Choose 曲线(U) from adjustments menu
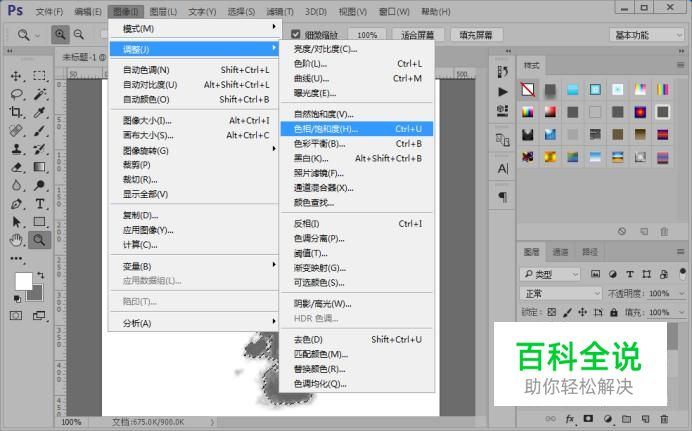This screenshot has width=692, height=431. (357, 79)
